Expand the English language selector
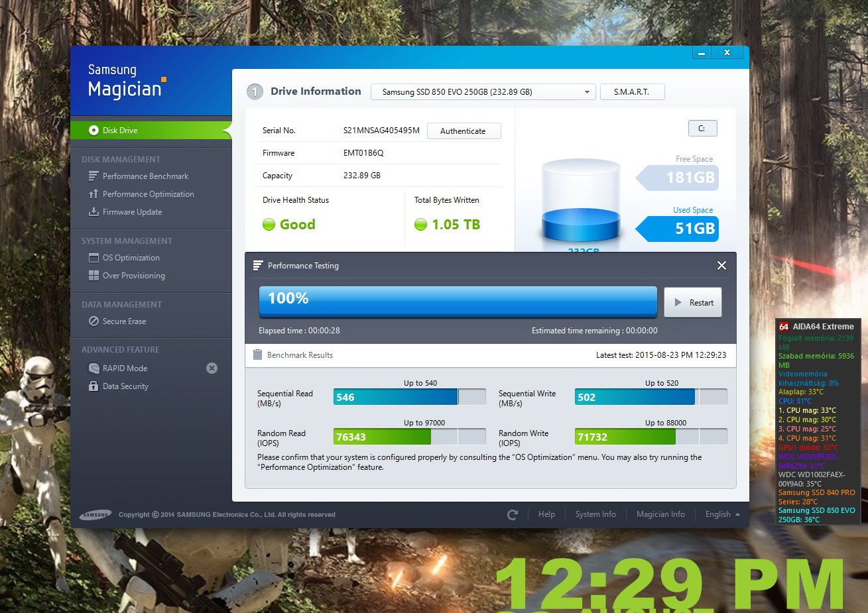Screen dimensions: 868x613 click(723, 514)
